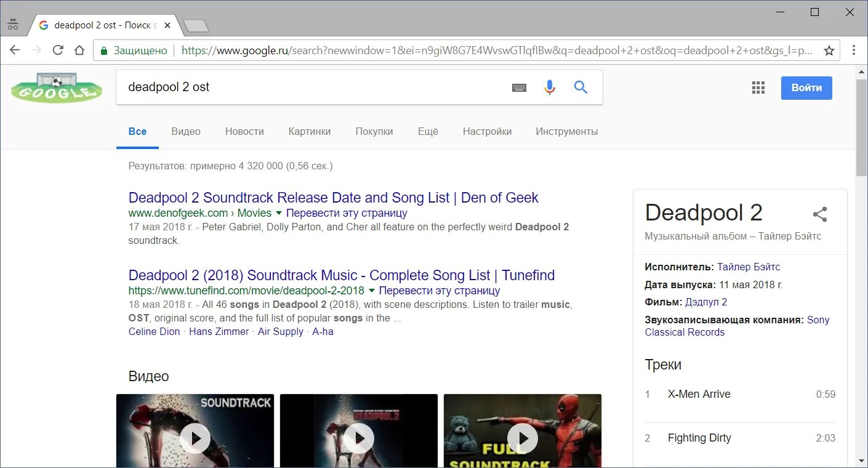Open Google apps grid icon
The image size is (868, 468).
click(x=758, y=87)
